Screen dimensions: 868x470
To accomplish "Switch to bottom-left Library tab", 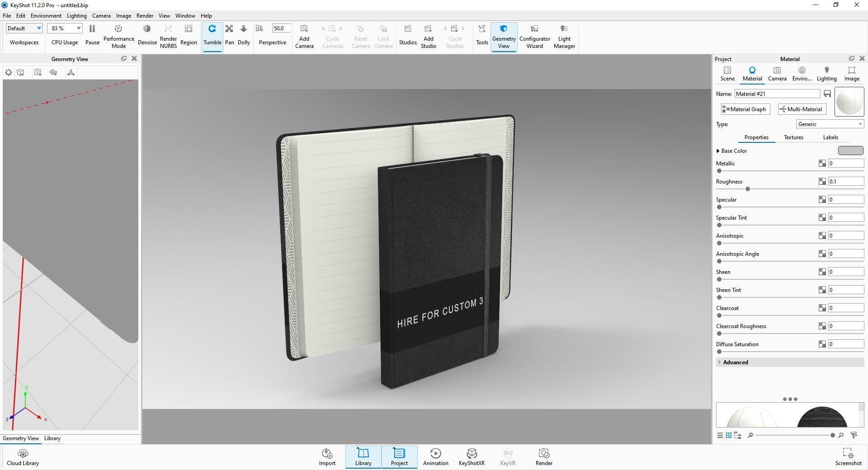I will 52,438.
